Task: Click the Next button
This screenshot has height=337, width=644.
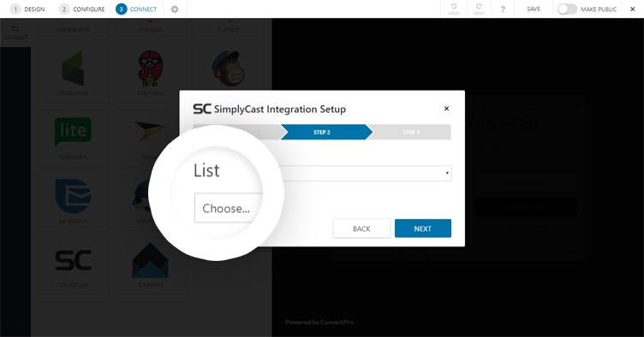Action: point(423,228)
